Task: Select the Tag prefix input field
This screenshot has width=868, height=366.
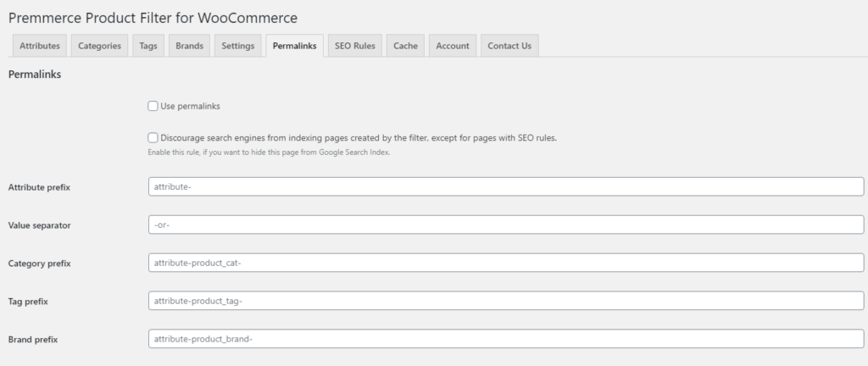Action: 506,301
